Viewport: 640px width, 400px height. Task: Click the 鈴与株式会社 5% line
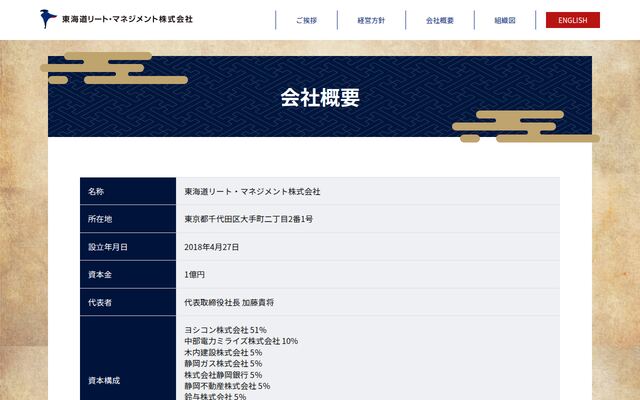[x=215, y=396]
